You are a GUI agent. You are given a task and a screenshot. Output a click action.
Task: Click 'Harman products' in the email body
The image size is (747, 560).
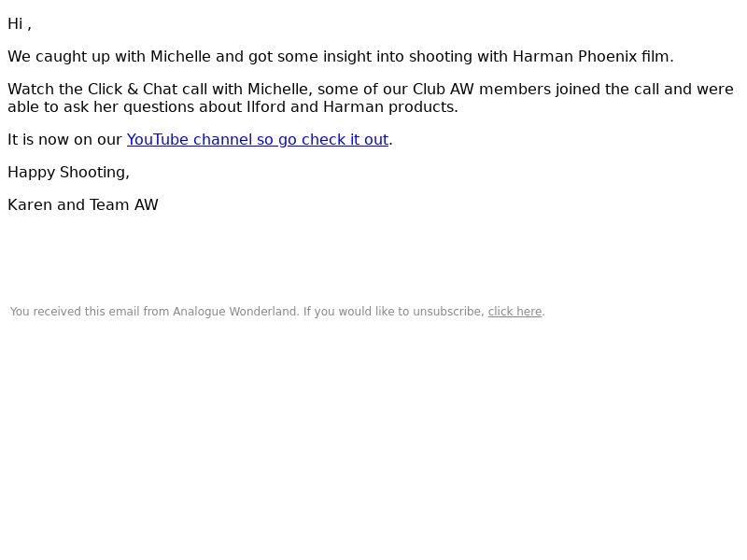[x=390, y=107]
